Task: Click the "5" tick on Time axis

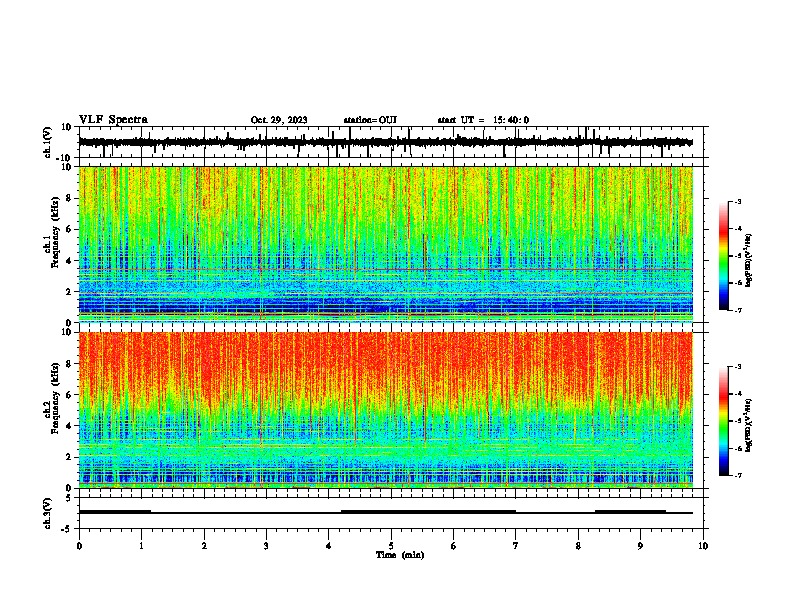Action: tap(391, 546)
